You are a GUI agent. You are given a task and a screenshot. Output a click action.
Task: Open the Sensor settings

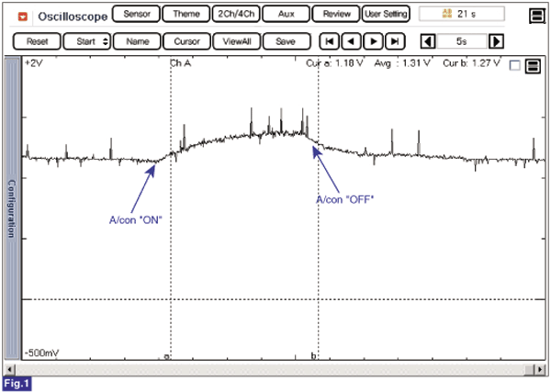[x=136, y=14]
